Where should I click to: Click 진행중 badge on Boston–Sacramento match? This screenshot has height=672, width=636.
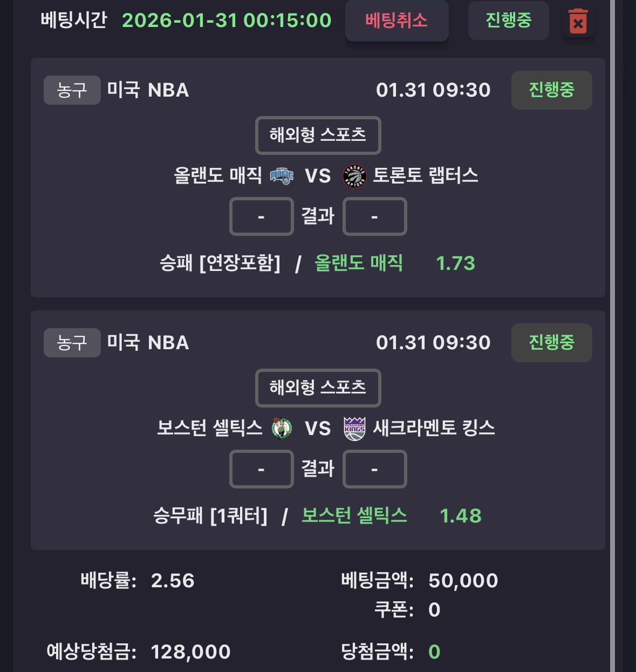click(551, 343)
